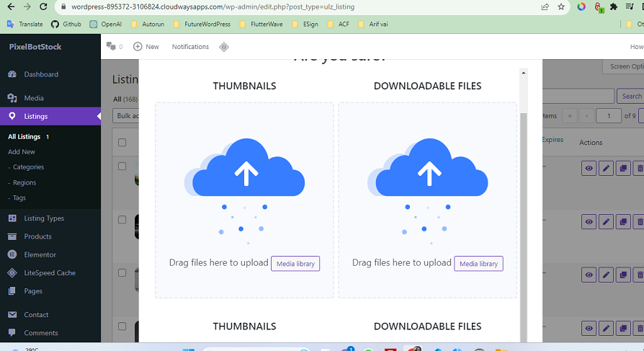Screen dimensions: 644x351
Task: Click the first page double-arrow button
Action: click(570, 116)
